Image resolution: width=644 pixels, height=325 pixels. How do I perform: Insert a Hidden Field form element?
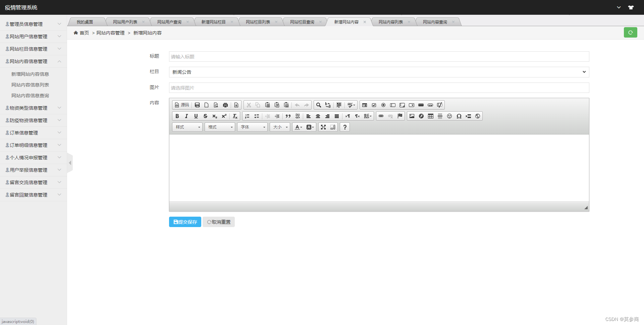point(440,105)
